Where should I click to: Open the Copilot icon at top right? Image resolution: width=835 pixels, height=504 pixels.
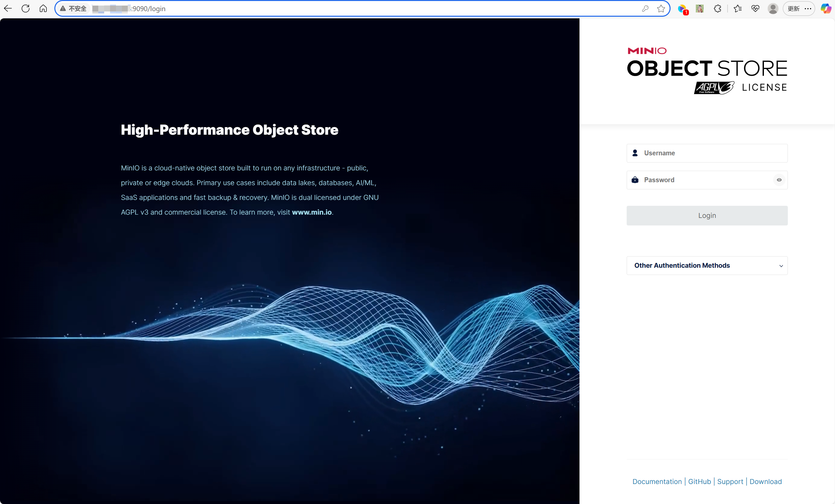click(x=826, y=9)
